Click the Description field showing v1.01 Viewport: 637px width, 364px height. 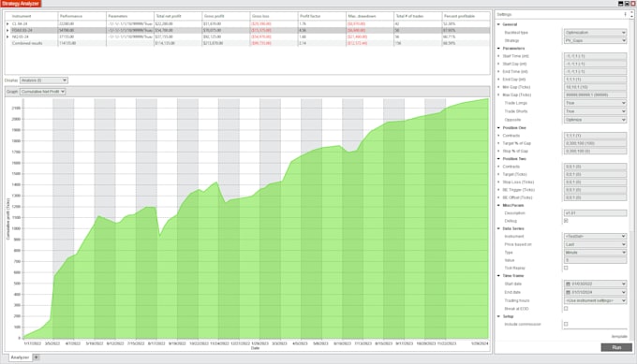pyautogui.click(x=595, y=213)
